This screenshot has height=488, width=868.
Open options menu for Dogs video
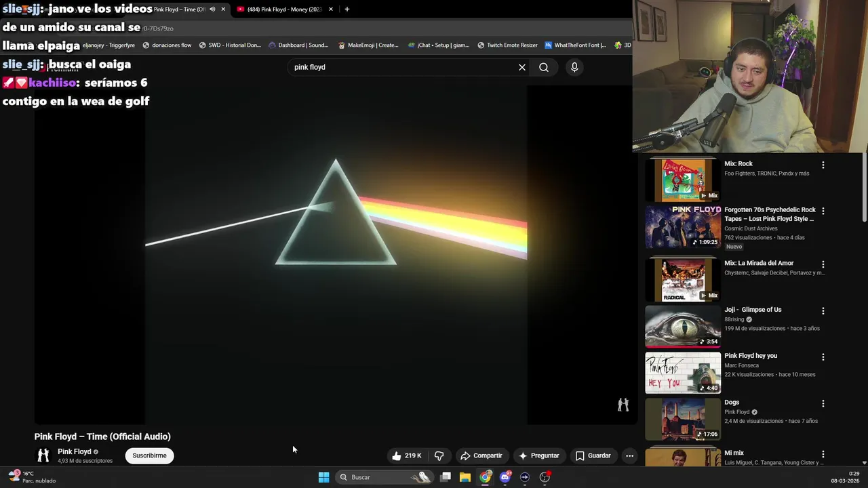coord(823,403)
